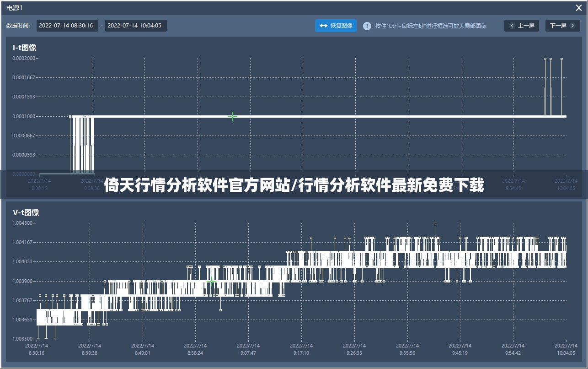Click the 8:39:38 time label on V-t axis
The width and height of the screenshot is (588, 369).
pyautogui.click(x=90, y=353)
